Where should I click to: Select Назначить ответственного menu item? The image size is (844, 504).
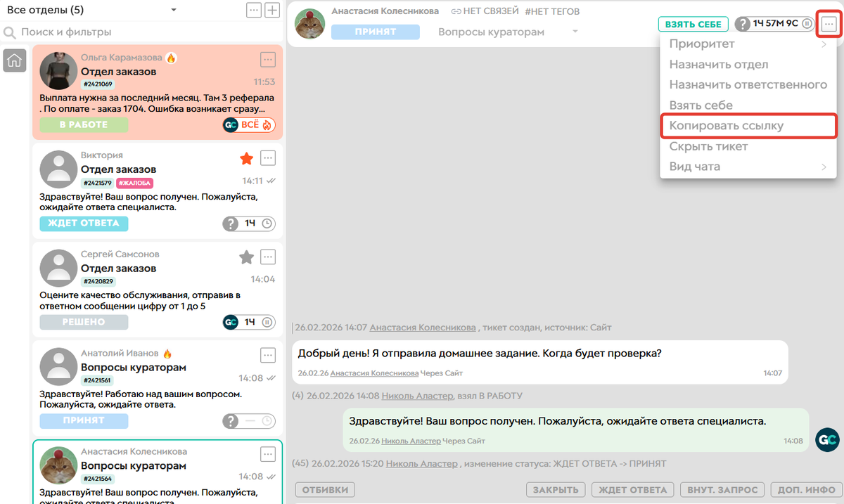[748, 85]
